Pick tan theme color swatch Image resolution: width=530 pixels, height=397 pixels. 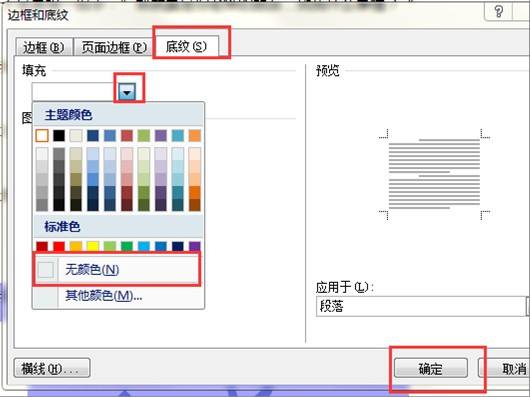coord(76,136)
